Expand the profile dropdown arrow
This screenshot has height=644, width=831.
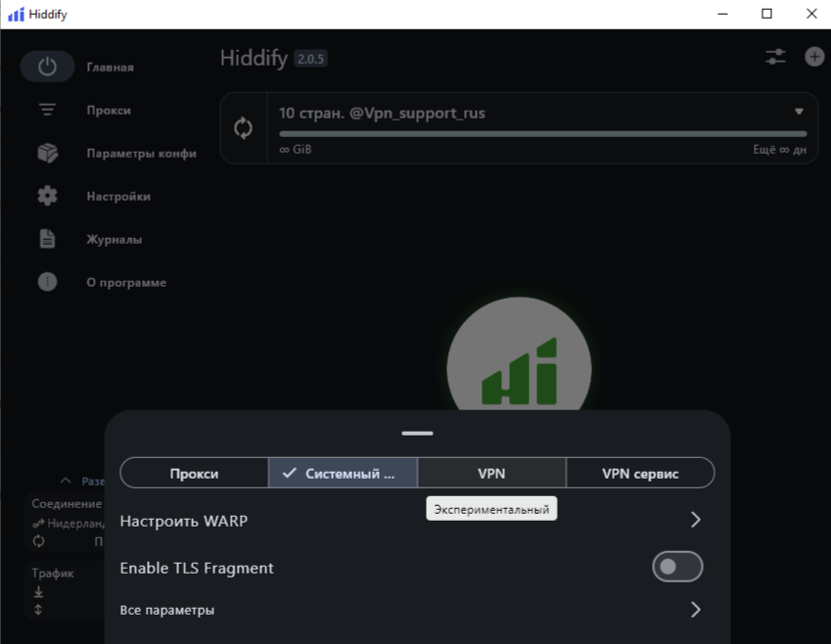click(799, 112)
